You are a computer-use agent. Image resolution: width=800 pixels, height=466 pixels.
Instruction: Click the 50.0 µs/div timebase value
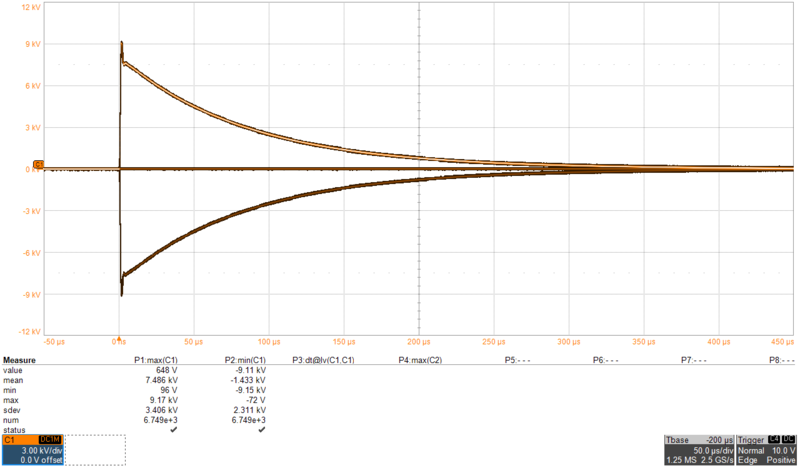coord(709,450)
